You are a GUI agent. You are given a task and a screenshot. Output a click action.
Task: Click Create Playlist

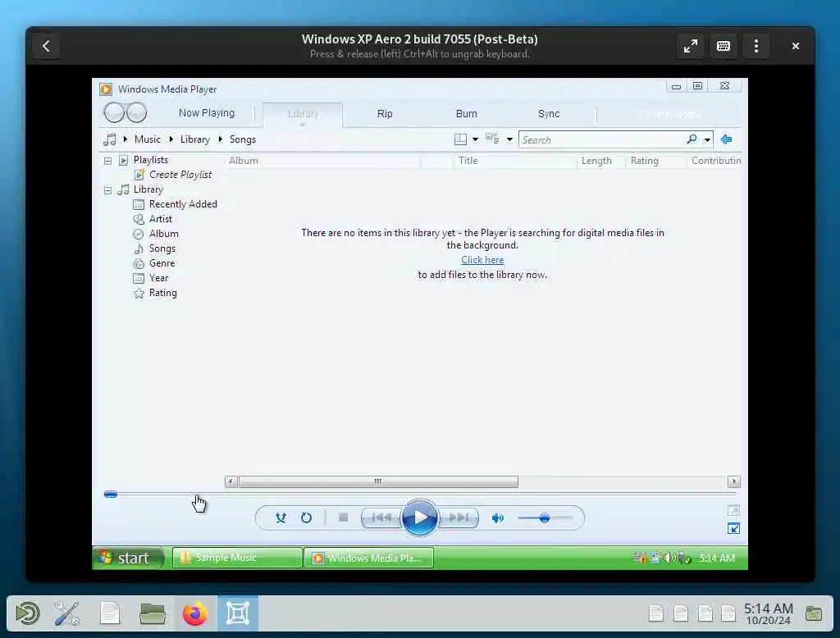[x=180, y=175]
